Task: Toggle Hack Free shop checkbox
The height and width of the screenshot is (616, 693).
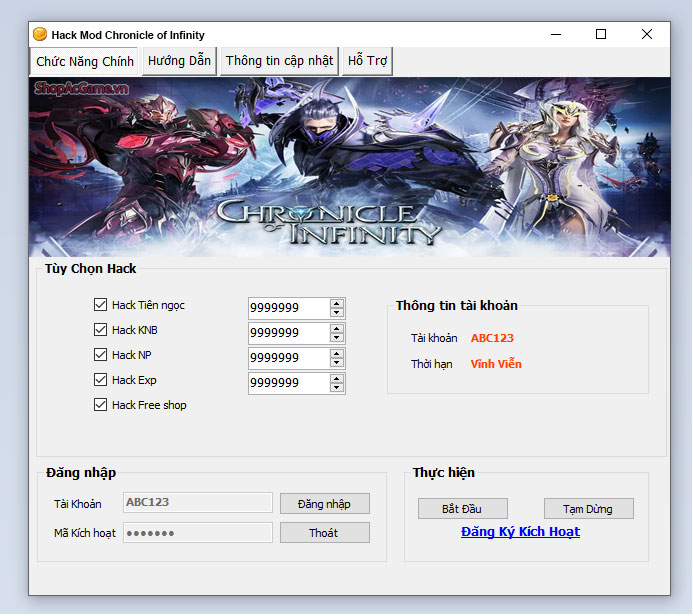Action: click(x=100, y=405)
